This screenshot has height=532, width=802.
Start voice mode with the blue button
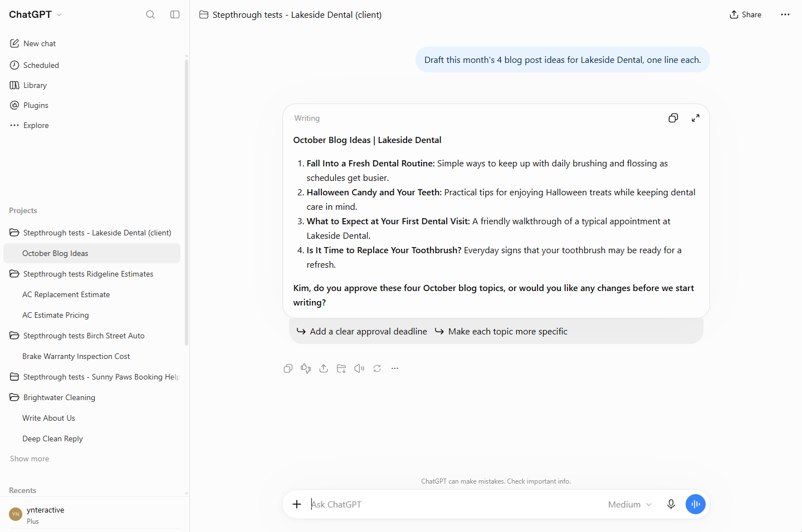coord(696,504)
